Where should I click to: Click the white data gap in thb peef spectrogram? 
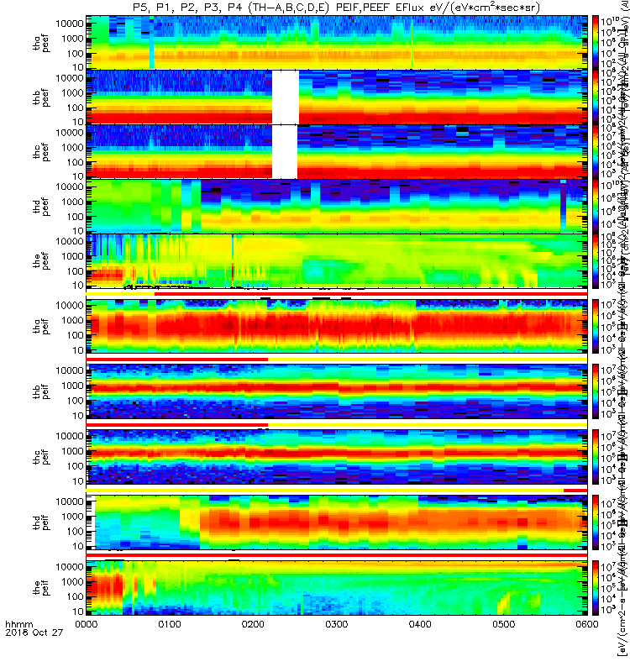[286, 97]
